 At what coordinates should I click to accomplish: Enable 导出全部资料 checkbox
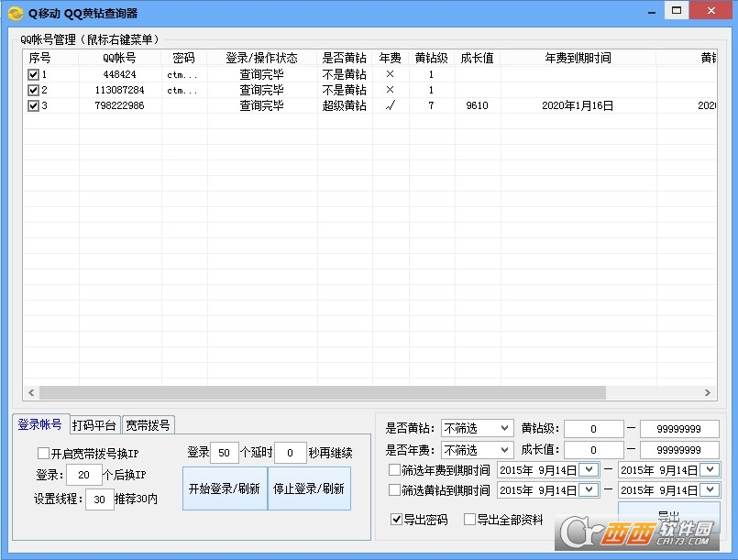(469, 520)
